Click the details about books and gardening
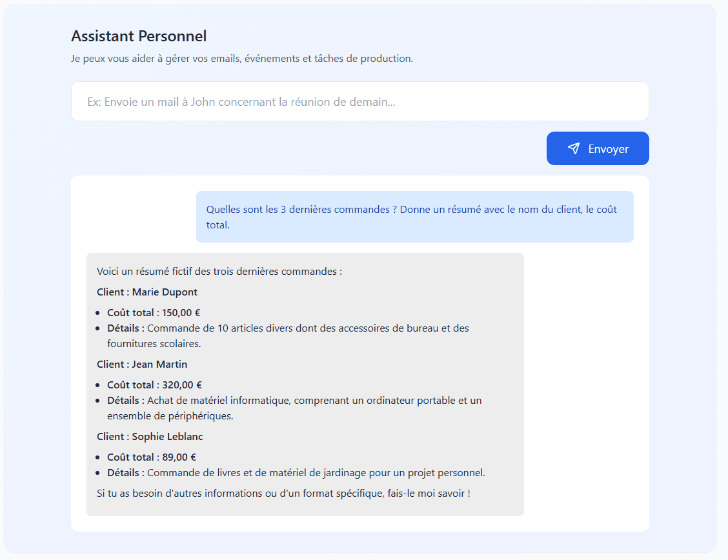This screenshot has height=560, width=728. tap(316, 473)
